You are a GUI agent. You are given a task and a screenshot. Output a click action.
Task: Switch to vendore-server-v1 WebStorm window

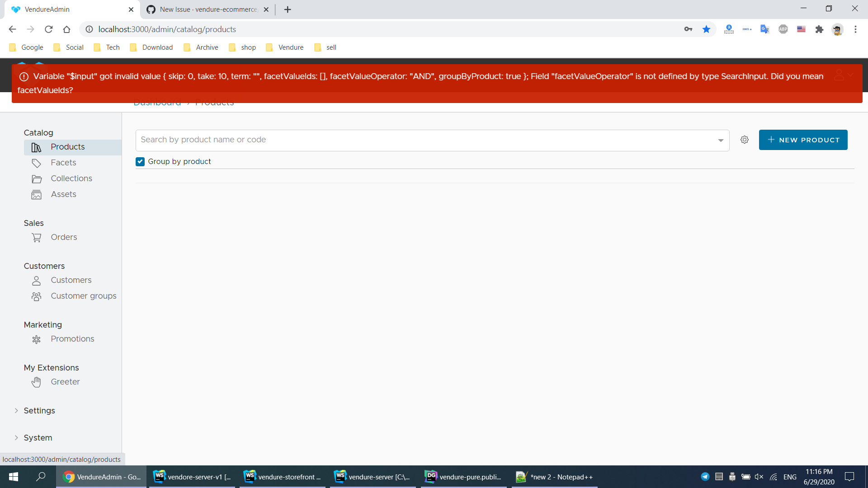point(192,477)
